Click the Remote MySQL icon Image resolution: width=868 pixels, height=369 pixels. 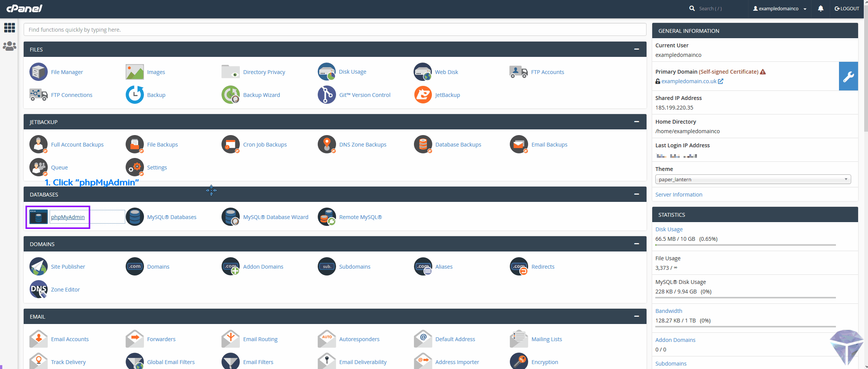[327, 217]
